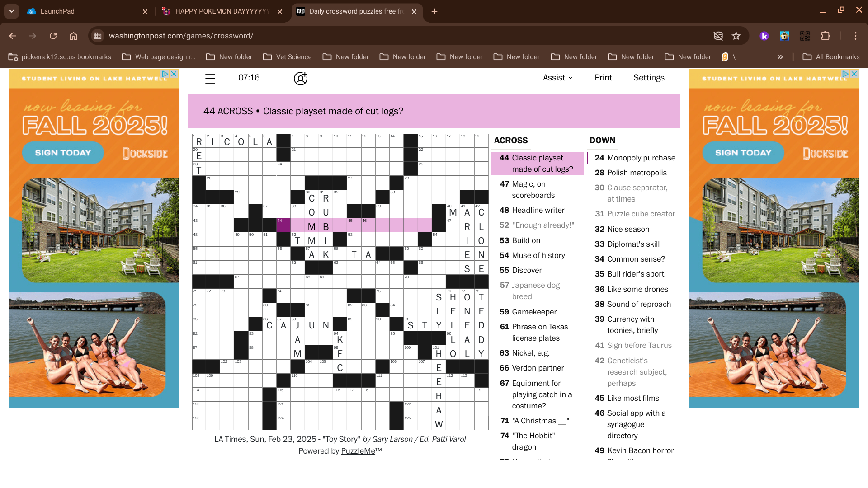The image size is (868, 488).
Task: Select crossword cell numbered 7
Action: 297,141
